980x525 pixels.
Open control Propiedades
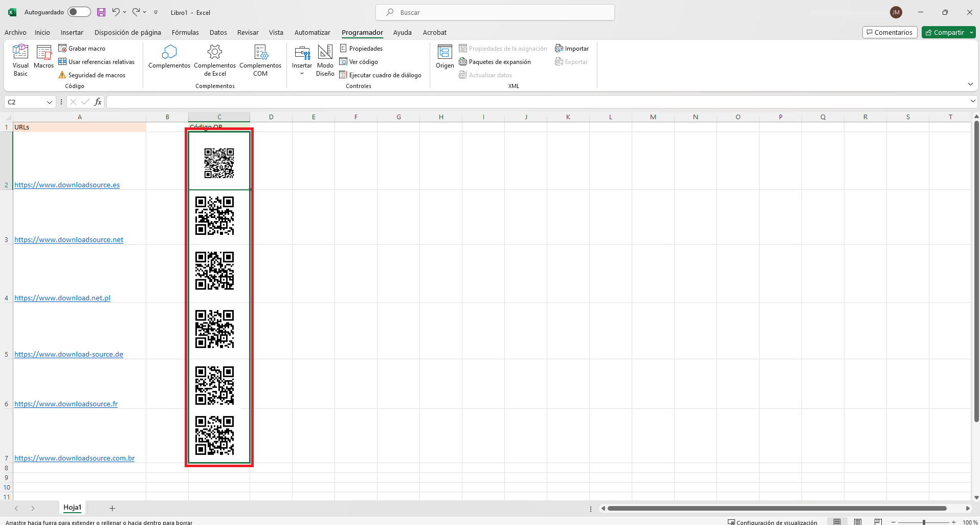coord(361,48)
